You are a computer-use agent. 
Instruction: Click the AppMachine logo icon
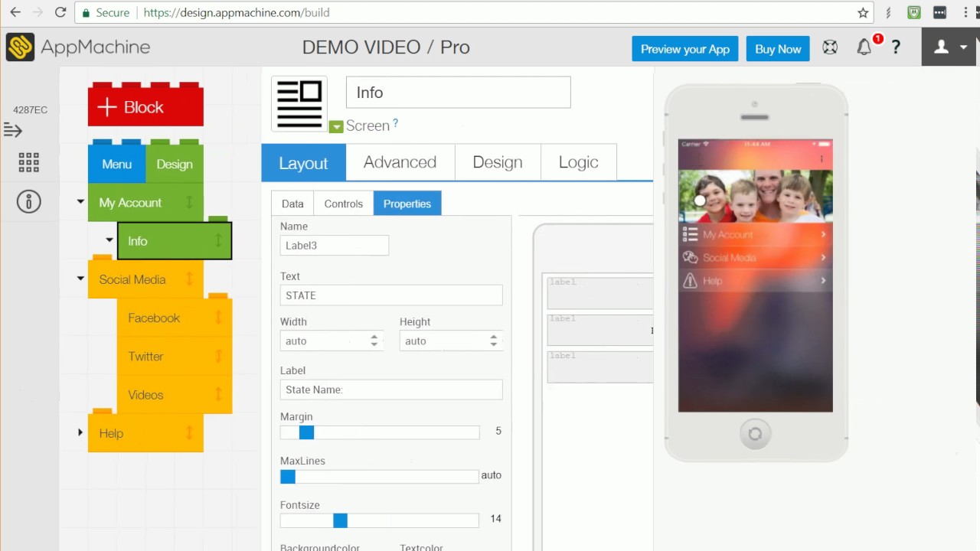click(20, 47)
